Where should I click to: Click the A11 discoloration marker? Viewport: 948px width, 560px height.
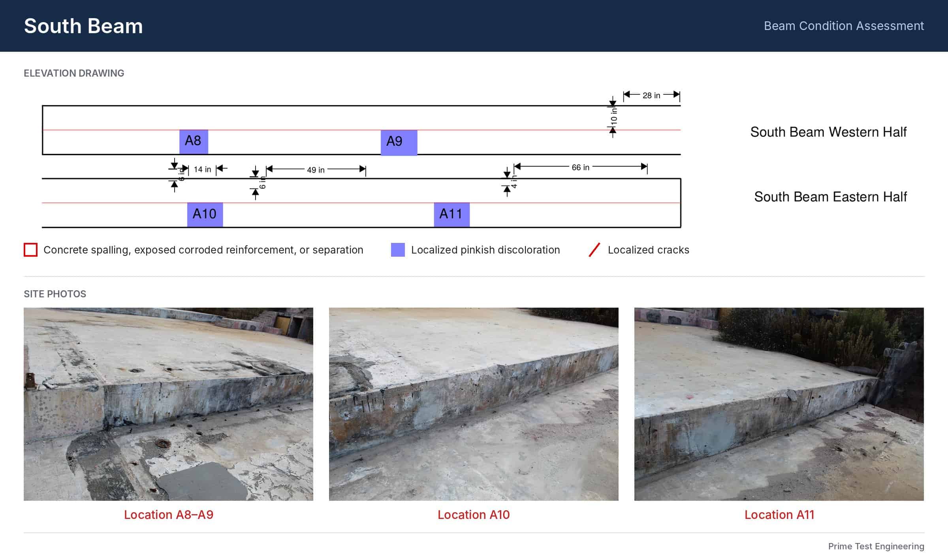[452, 214]
